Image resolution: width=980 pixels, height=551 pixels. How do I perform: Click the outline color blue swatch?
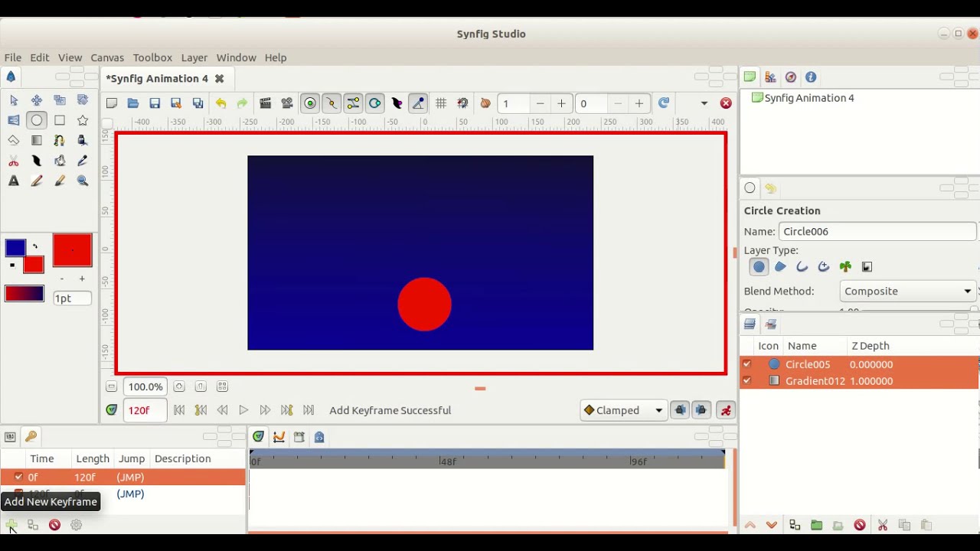point(15,248)
